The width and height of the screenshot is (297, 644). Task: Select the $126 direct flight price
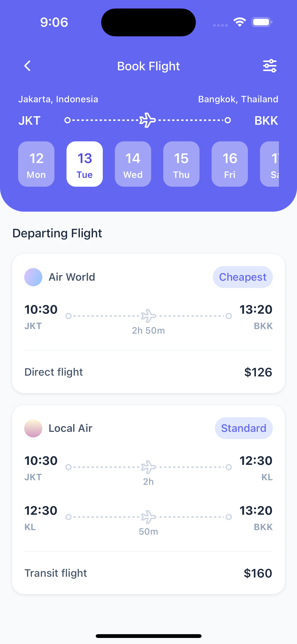258,372
